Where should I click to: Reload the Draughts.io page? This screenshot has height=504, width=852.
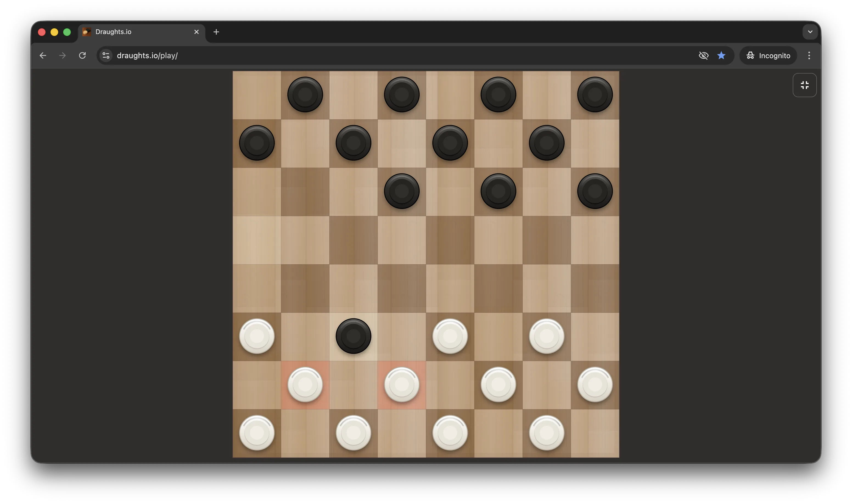click(x=82, y=55)
